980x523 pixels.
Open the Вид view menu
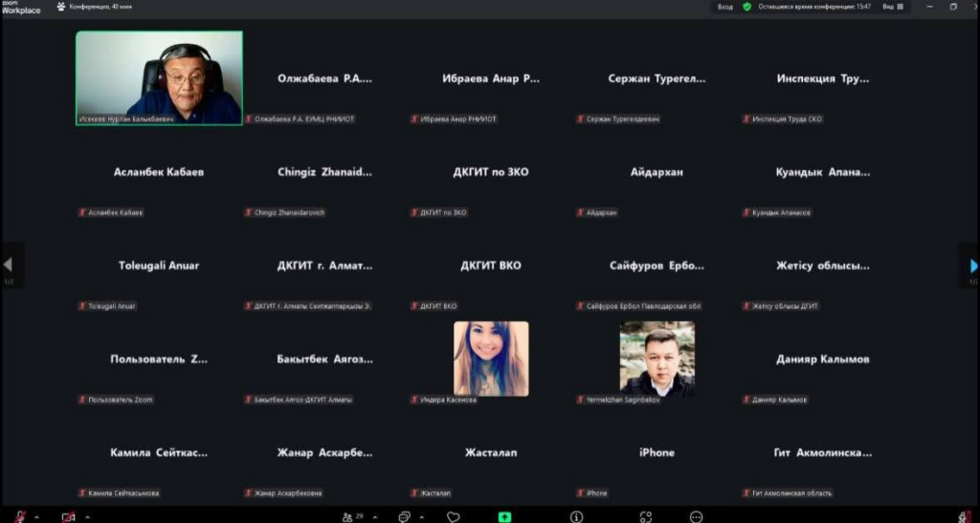890,7
